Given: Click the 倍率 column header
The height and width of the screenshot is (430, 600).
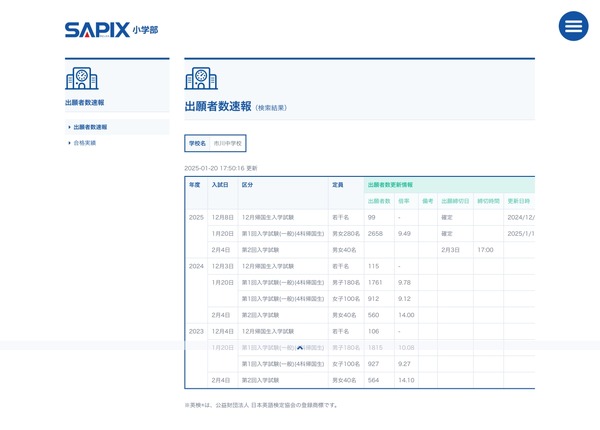Looking at the screenshot, I should click(x=404, y=201).
